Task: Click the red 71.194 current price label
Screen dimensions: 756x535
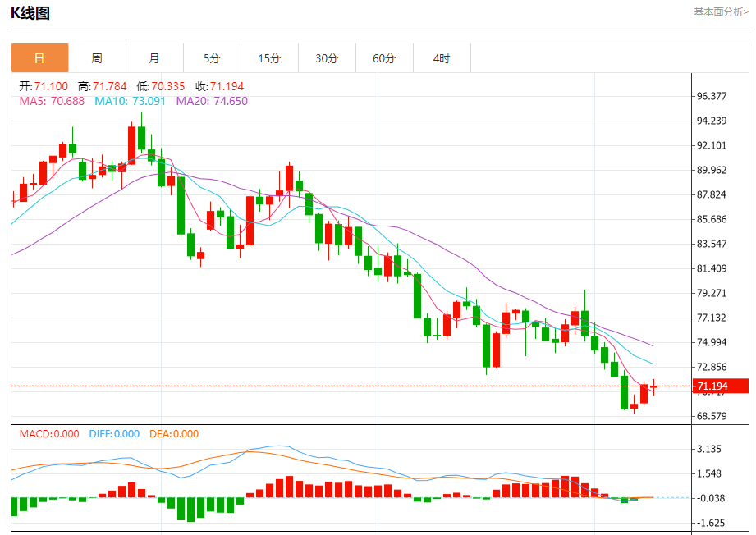Action: [721, 386]
